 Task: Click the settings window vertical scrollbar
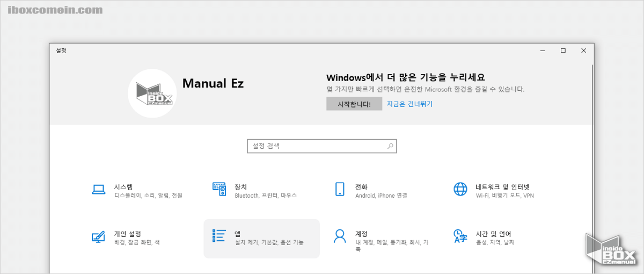click(592, 169)
